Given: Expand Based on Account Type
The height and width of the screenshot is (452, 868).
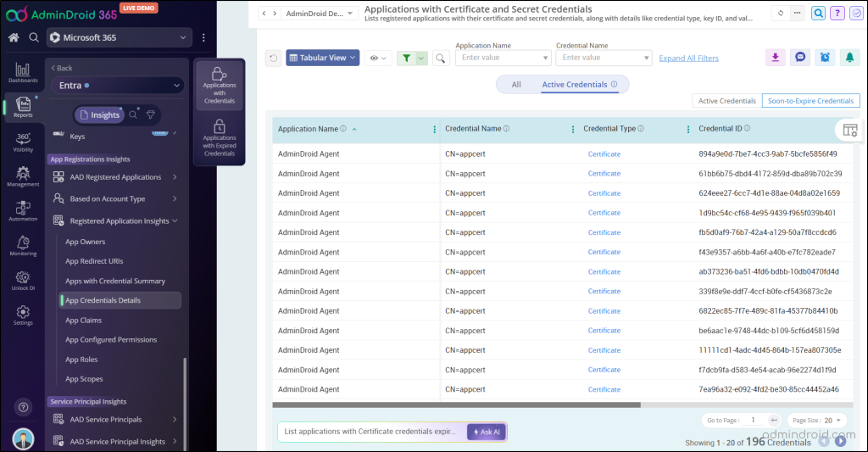Looking at the screenshot, I should 116,198.
